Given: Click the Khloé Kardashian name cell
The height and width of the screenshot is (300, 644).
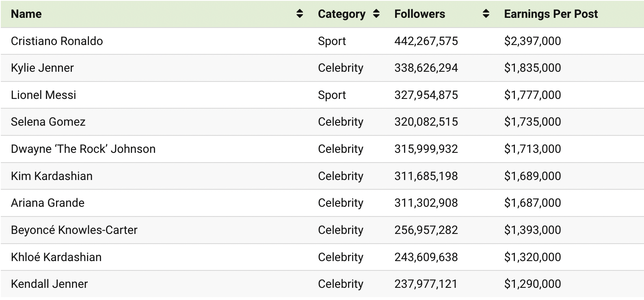Looking at the screenshot, I should pyautogui.click(x=56, y=257).
